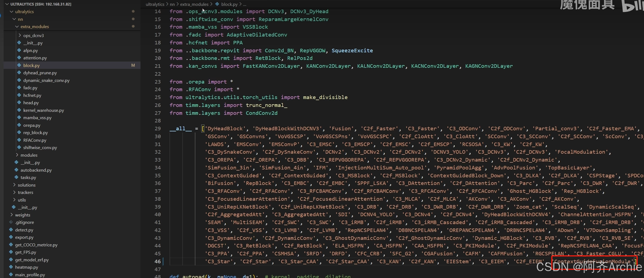Click 'make_divisible' import on line 25
Viewport: 644px width, 278px height.
pos(325,97)
